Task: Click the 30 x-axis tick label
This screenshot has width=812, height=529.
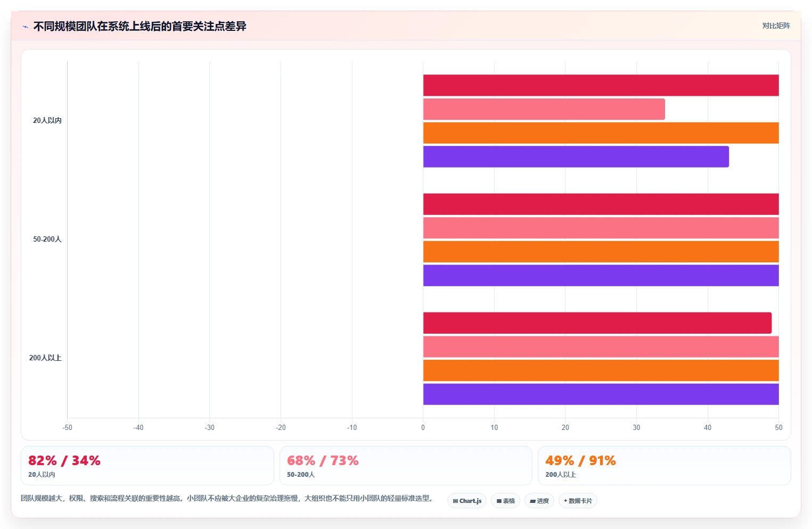Action: tap(636, 427)
